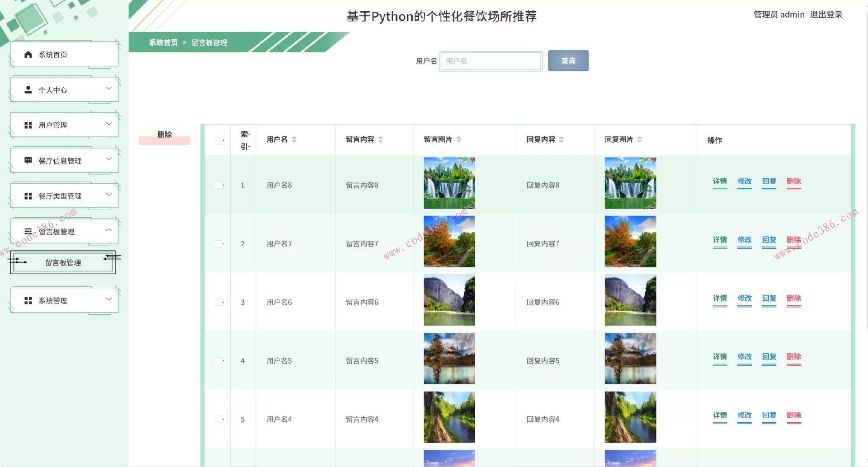Toggle the select-all checkbox in table header
Image resolution: width=868 pixels, height=467 pixels.
218,140
